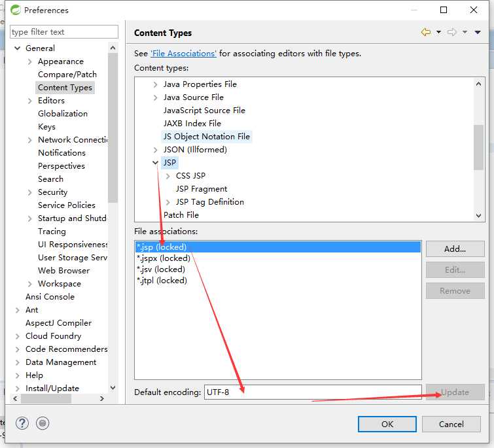Viewport: 494px width, 448px height.
Task: Open UI Responsiveness preferences
Action: point(73,245)
